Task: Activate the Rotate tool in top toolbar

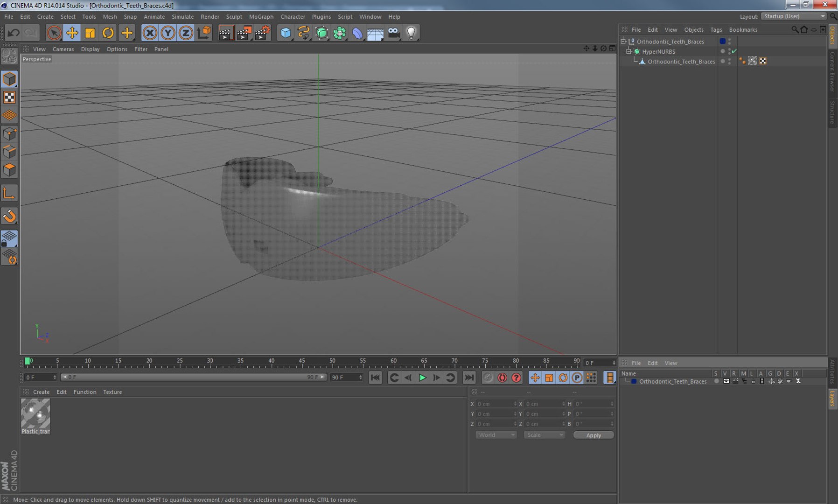Action: tap(108, 33)
